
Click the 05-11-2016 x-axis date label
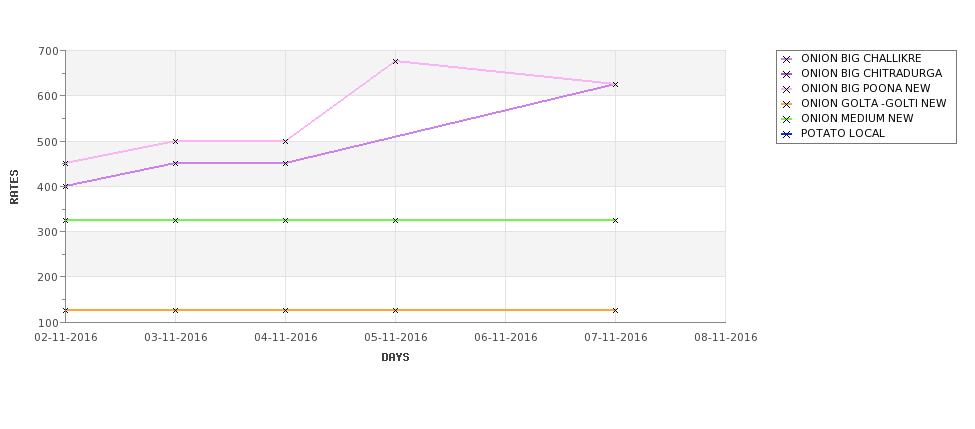click(395, 337)
